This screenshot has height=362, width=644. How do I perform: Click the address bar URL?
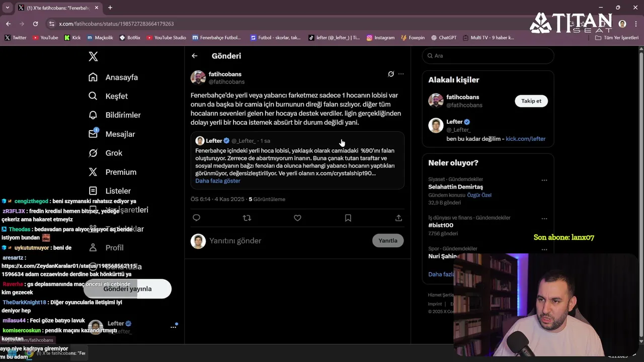[x=116, y=24]
